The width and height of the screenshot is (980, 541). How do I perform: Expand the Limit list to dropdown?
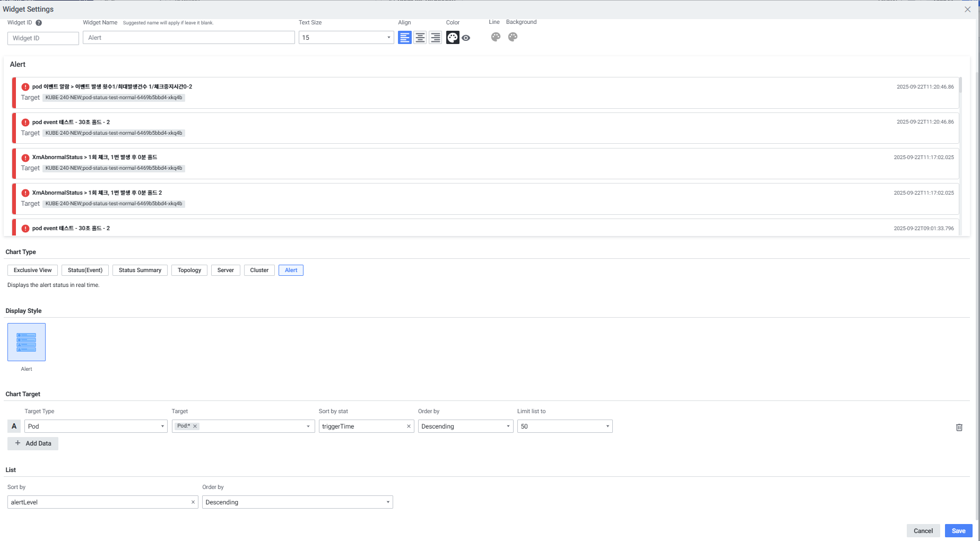click(608, 426)
